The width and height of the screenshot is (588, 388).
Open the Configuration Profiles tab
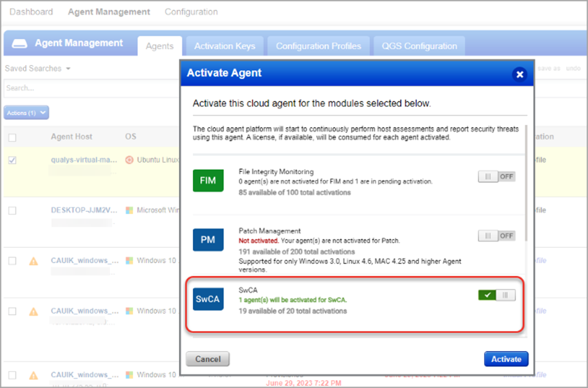click(318, 46)
